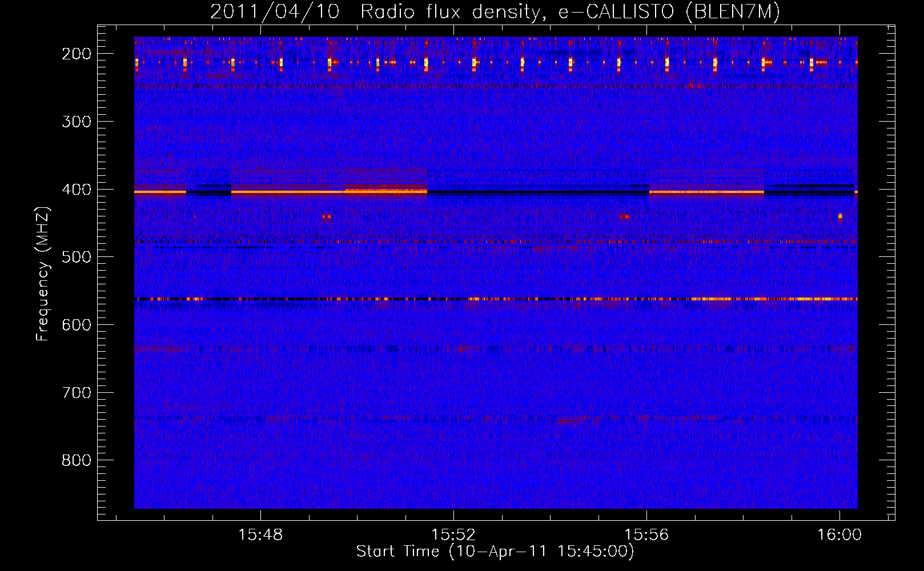Click the '15:56' time tick label
The image size is (924, 571).
pyautogui.click(x=646, y=535)
